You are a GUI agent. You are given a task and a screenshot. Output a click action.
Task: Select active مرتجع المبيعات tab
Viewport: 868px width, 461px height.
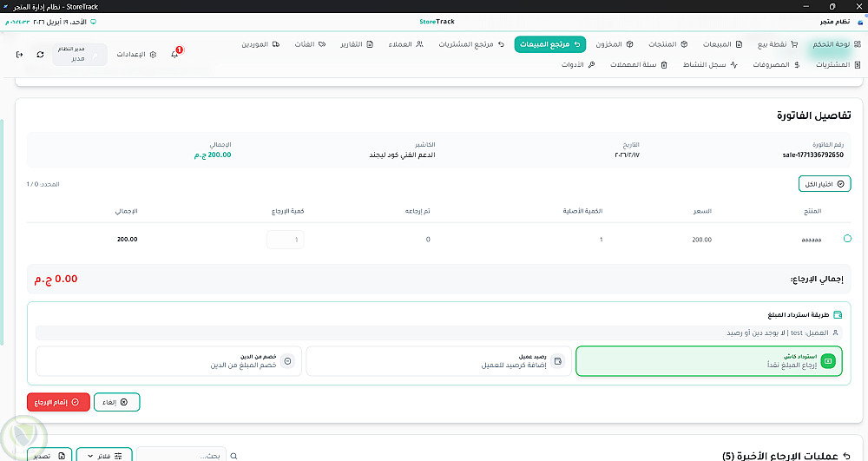tap(549, 44)
